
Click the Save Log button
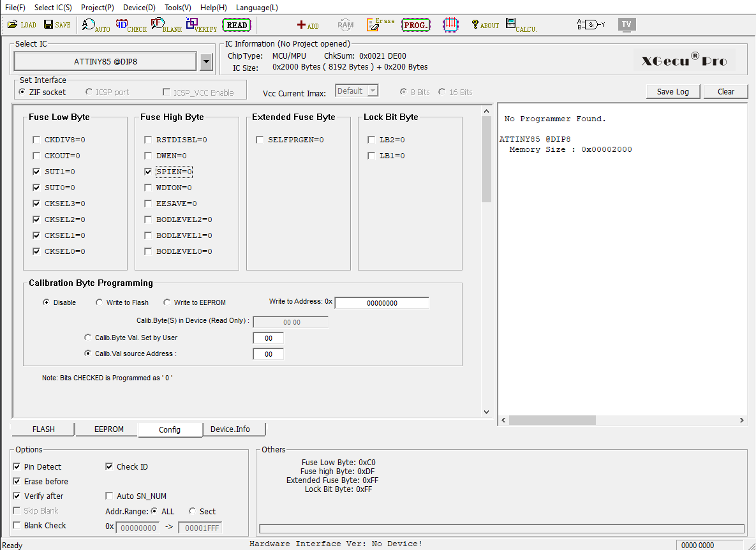(672, 92)
